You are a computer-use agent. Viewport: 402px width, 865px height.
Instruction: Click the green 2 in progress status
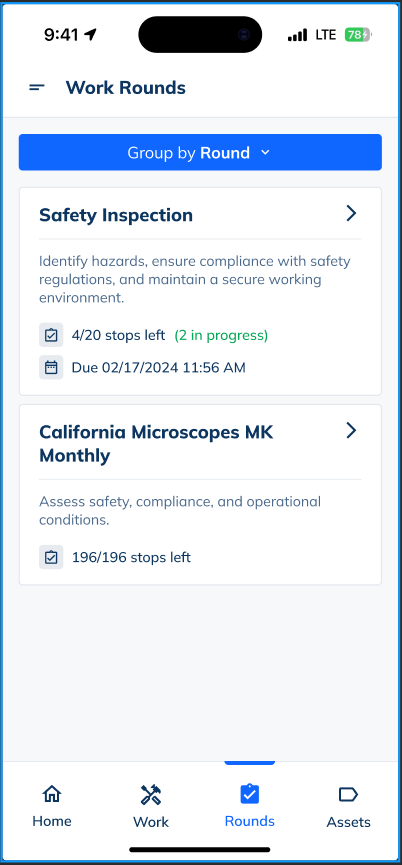[x=221, y=335]
